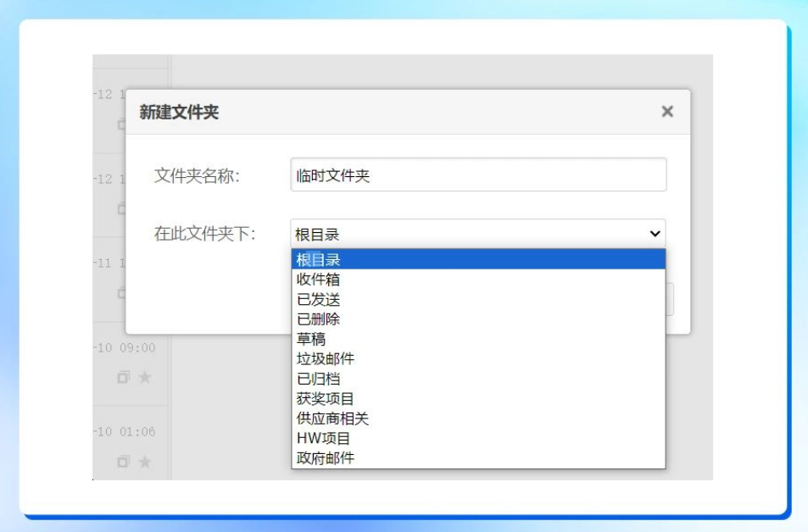Star the email timestamped 01:06
Viewport: 808px width, 532px height.
(145, 461)
